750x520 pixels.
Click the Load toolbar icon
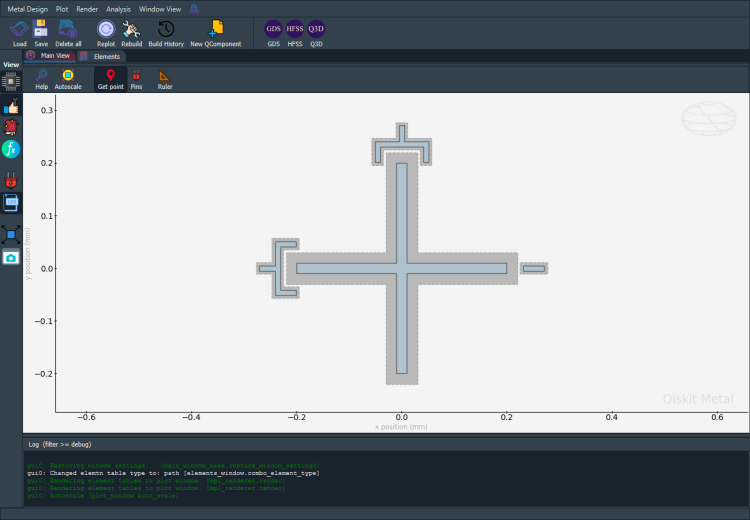(x=19, y=33)
